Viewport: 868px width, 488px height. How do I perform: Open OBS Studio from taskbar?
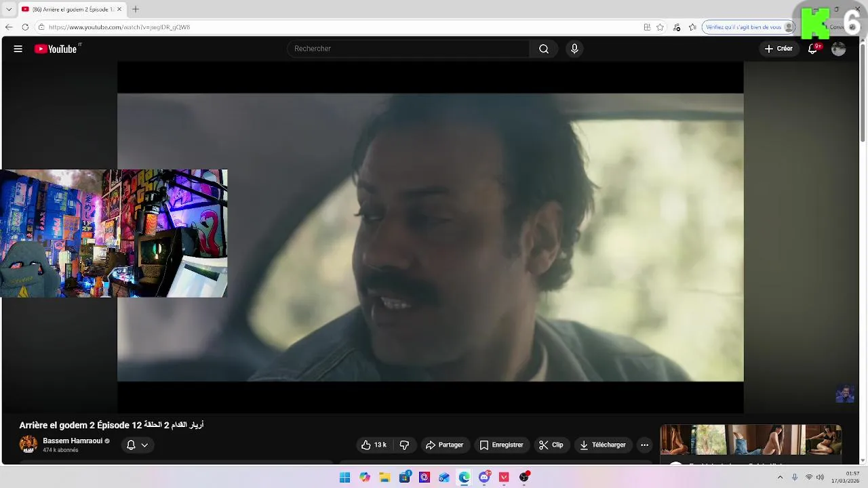click(x=524, y=477)
